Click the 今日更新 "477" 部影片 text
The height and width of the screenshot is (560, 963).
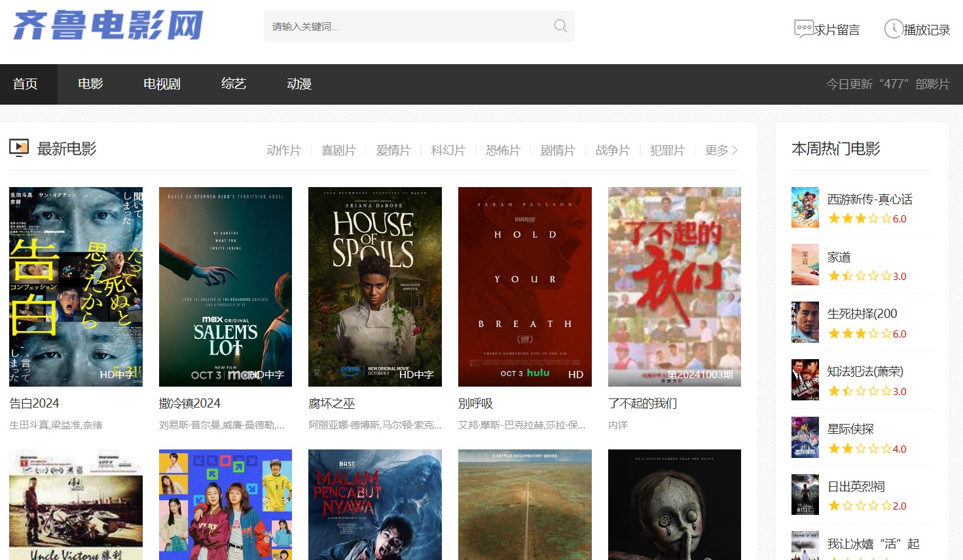pyautogui.click(x=888, y=84)
